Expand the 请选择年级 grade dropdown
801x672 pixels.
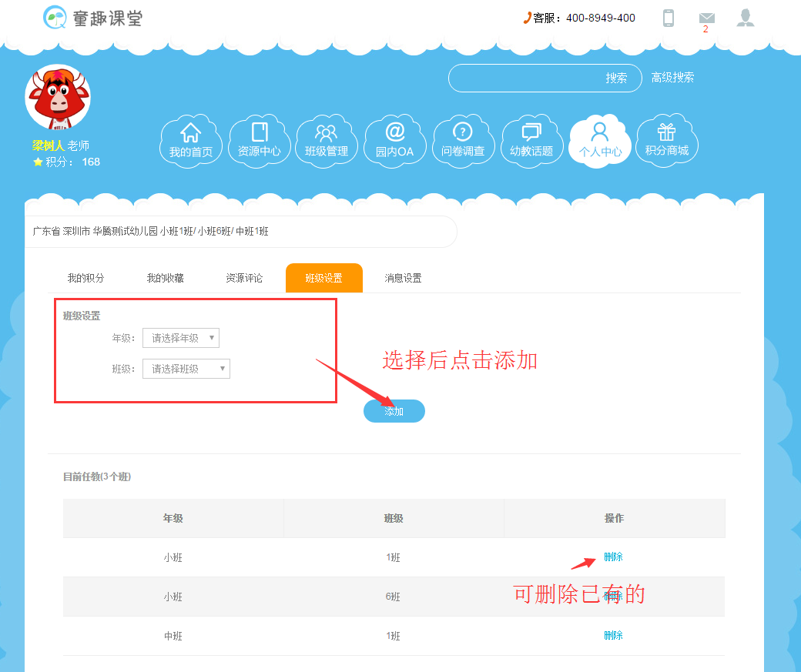pyautogui.click(x=181, y=338)
